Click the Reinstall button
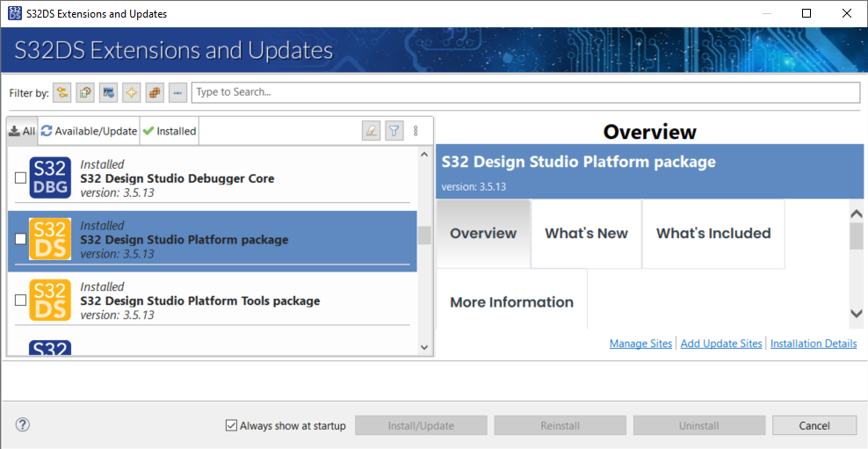Image resolution: width=868 pixels, height=449 pixels. click(561, 426)
